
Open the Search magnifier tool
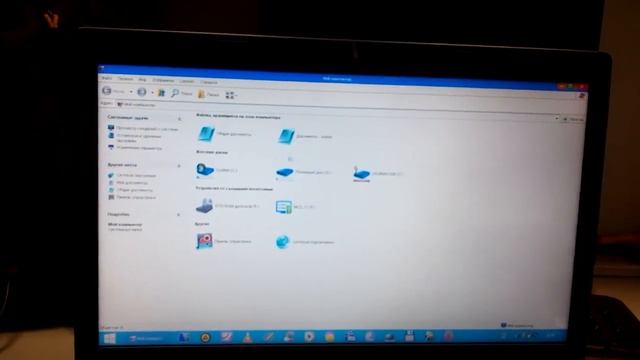coord(182,93)
